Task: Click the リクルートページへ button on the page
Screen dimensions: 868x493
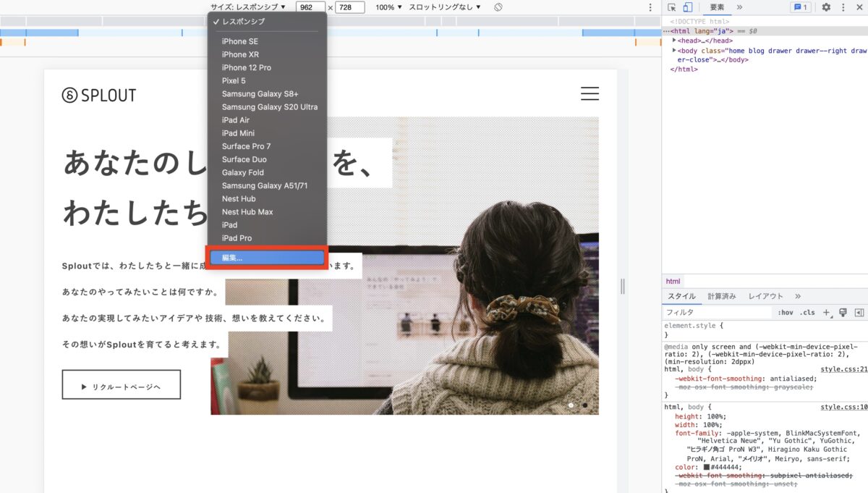Action: (121, 384)
